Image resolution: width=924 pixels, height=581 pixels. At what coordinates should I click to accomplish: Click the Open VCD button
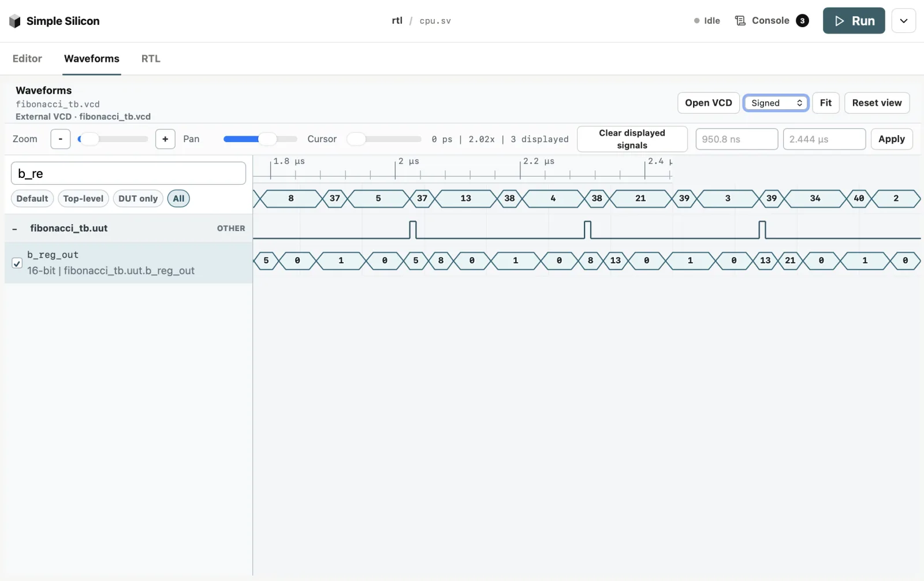[708, 103]
